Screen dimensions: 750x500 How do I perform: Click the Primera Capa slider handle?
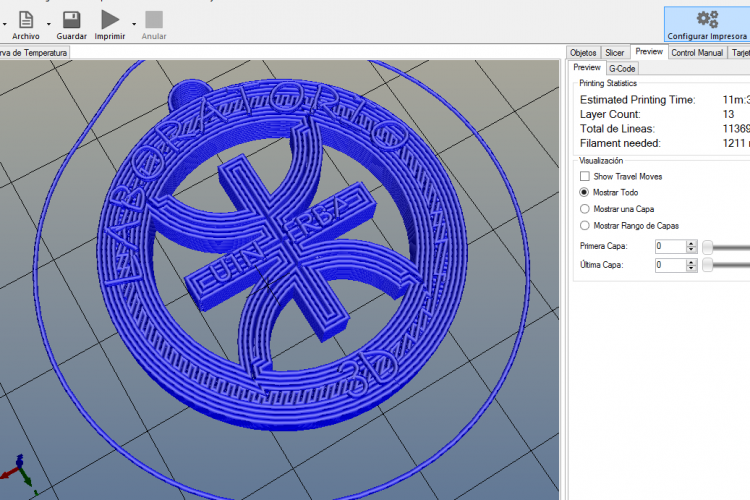click(x=708, y=246)
